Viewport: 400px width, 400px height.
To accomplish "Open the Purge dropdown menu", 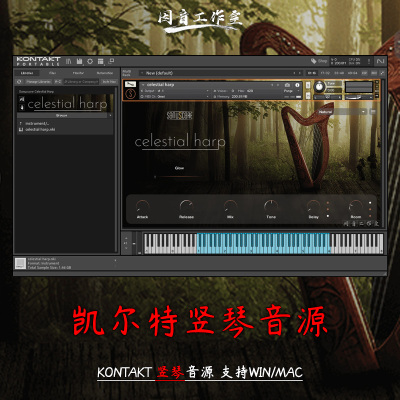I will 293,91.
